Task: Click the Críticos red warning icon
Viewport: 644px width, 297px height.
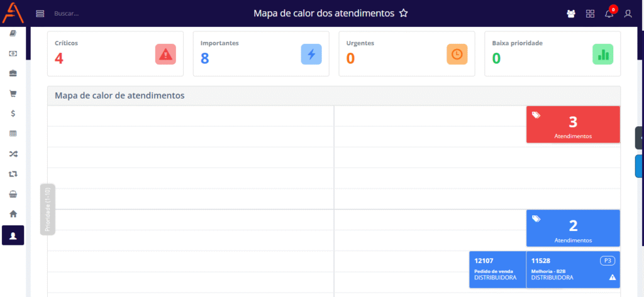Action: pos(165,55)
